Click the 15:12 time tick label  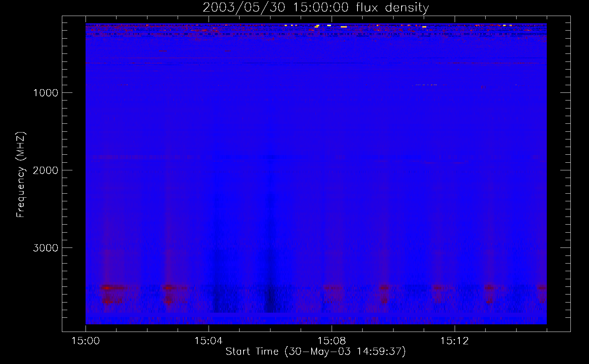454,341
